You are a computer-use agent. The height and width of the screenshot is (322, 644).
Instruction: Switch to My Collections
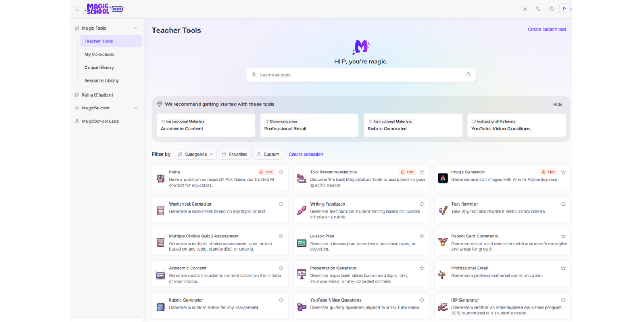tap(99, 54)
